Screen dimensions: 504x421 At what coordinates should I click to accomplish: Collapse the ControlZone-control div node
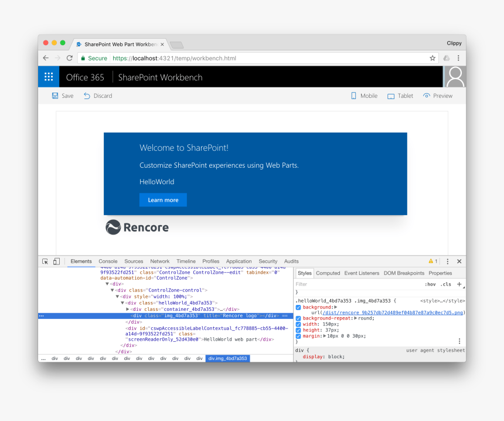(112, 290)
